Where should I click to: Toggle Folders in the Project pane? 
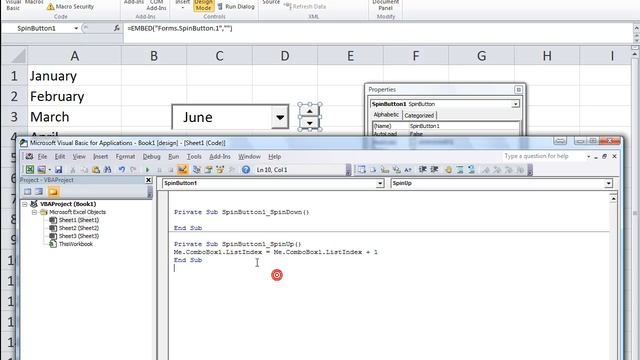point(53,191)
